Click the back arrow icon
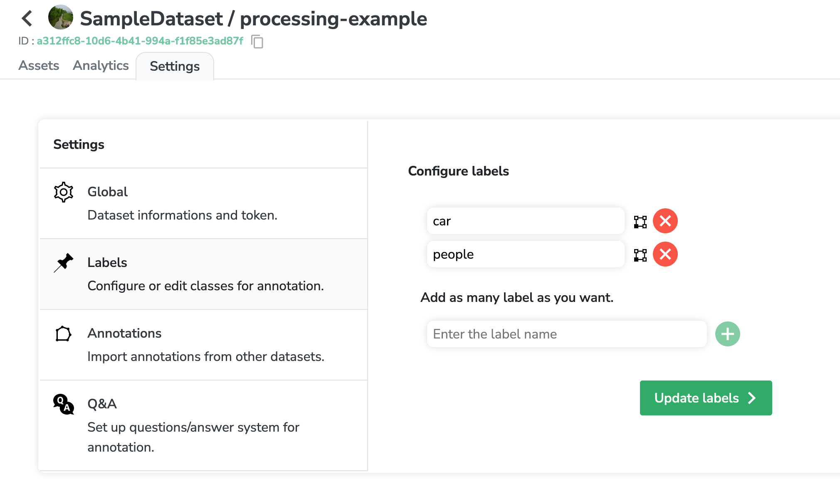This screenshot has height=504, width=840. tap(27, 18)
